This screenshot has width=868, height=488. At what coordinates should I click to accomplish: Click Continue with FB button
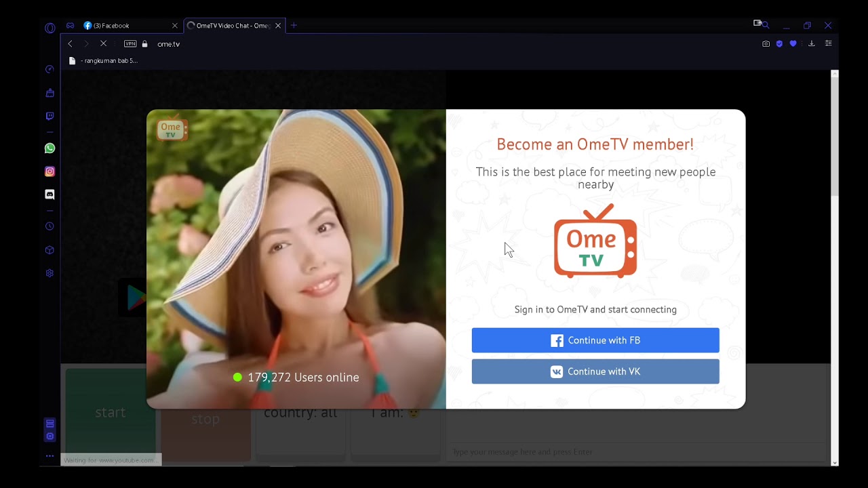tap(595, 340)
